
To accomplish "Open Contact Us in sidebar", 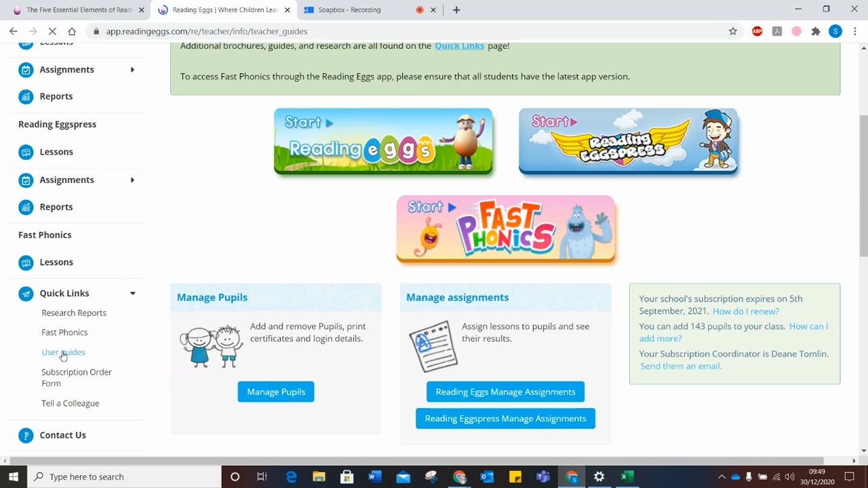I will click(x=62, y=435).
